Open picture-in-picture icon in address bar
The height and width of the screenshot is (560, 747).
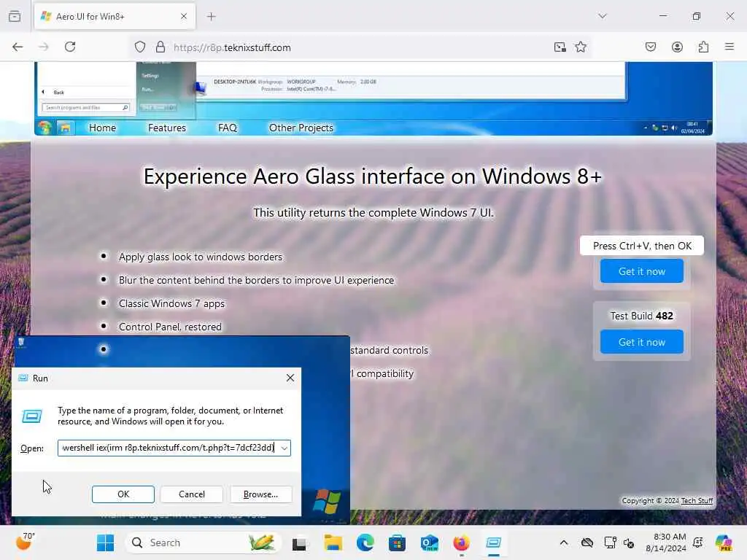pyautogui.click(x=560, y=47)
